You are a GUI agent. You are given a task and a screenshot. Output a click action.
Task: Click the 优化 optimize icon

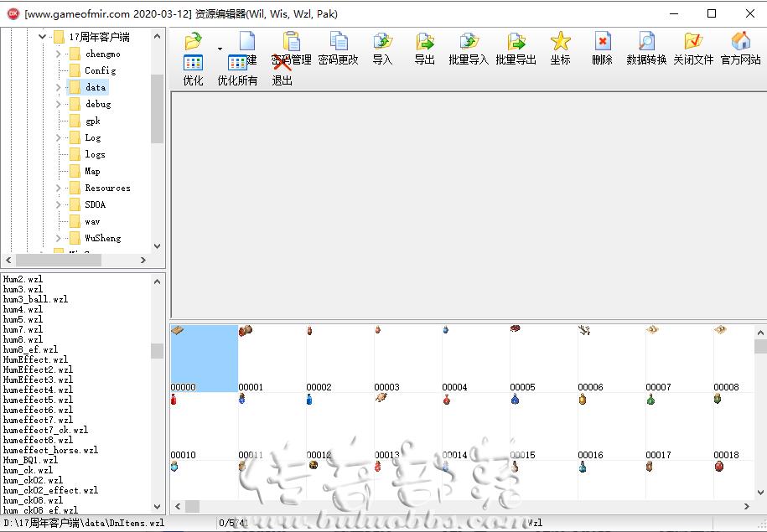(194, 63)
